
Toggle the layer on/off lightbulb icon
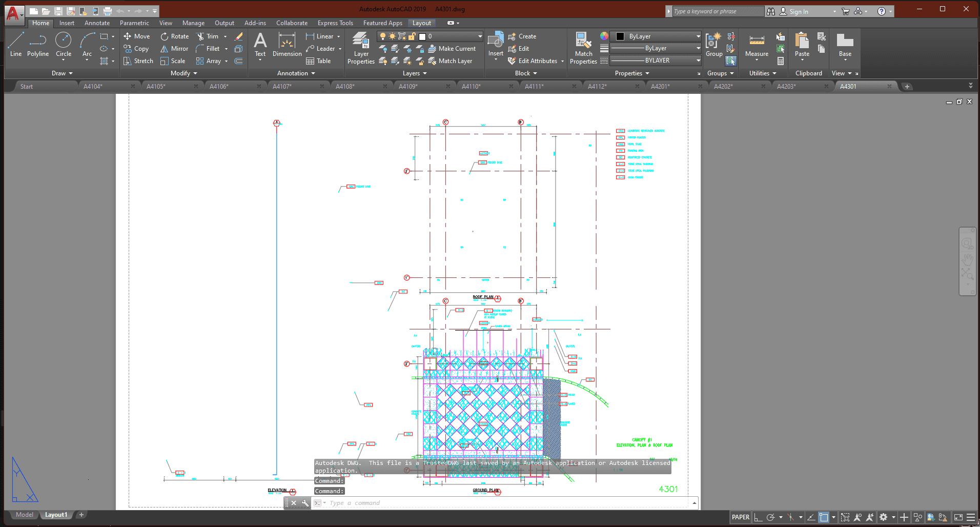pos(382,36)
